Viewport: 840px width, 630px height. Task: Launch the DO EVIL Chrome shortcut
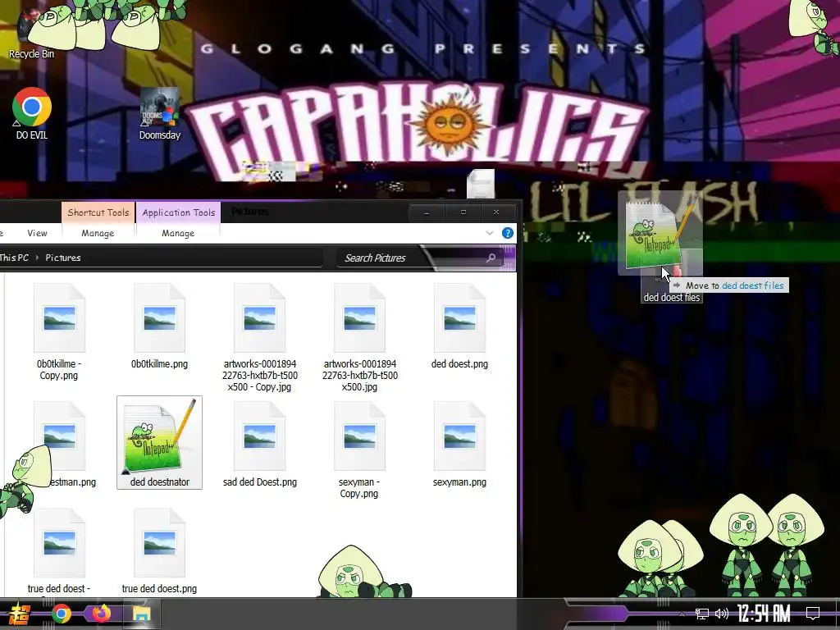coord(32,113)
